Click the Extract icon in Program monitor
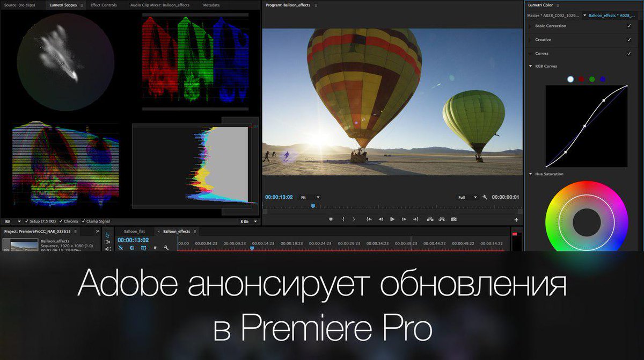Viewport: 644px width, 360px height. coord(442,219)
